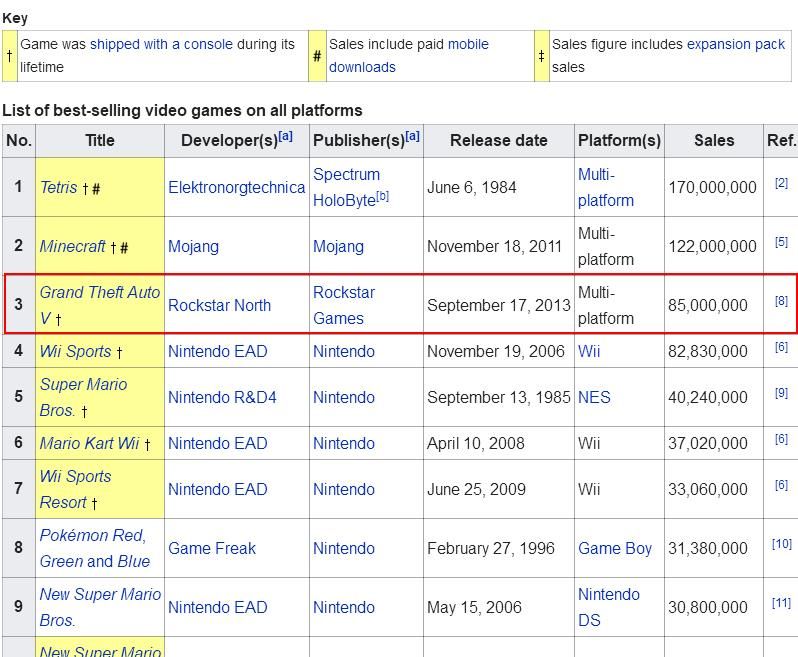Screen dimensions: 798x657
Task: Jump to reference [10] for Pokémon
Action: tap(781, 544)
